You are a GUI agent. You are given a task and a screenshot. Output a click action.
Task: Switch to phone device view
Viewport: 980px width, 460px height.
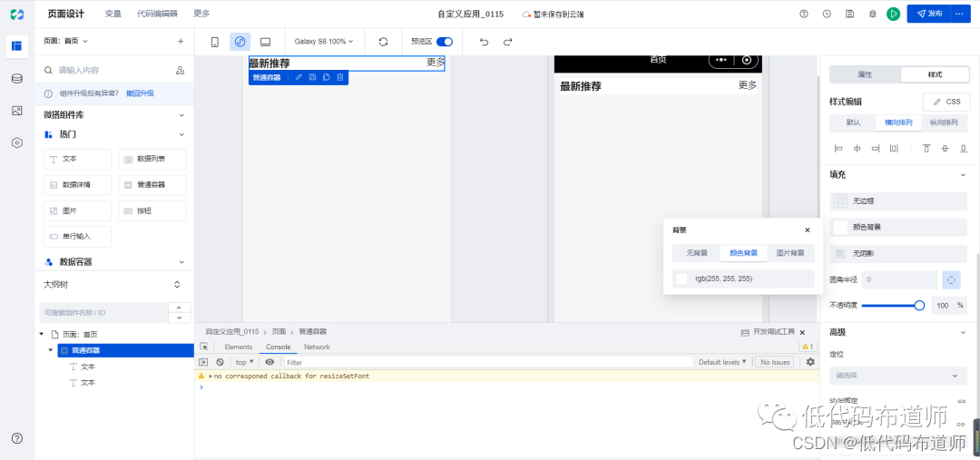pos(215,42)
